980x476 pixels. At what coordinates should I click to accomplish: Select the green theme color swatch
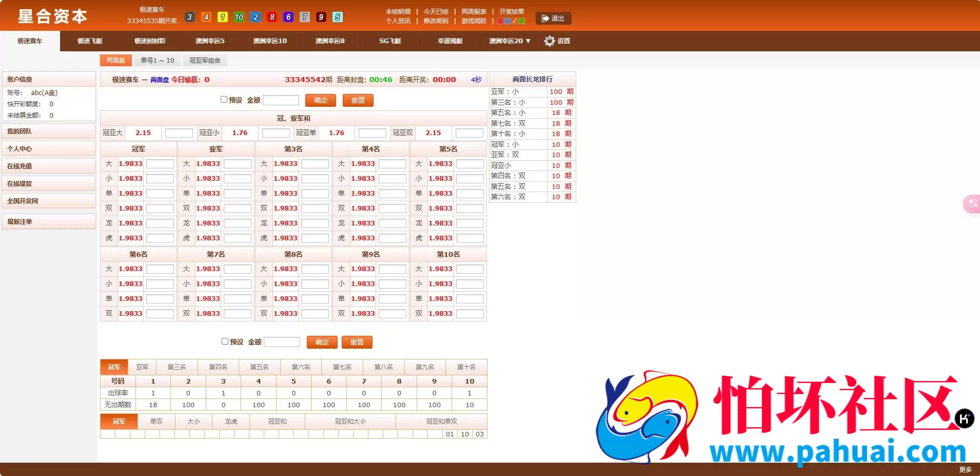click(522, 22)
